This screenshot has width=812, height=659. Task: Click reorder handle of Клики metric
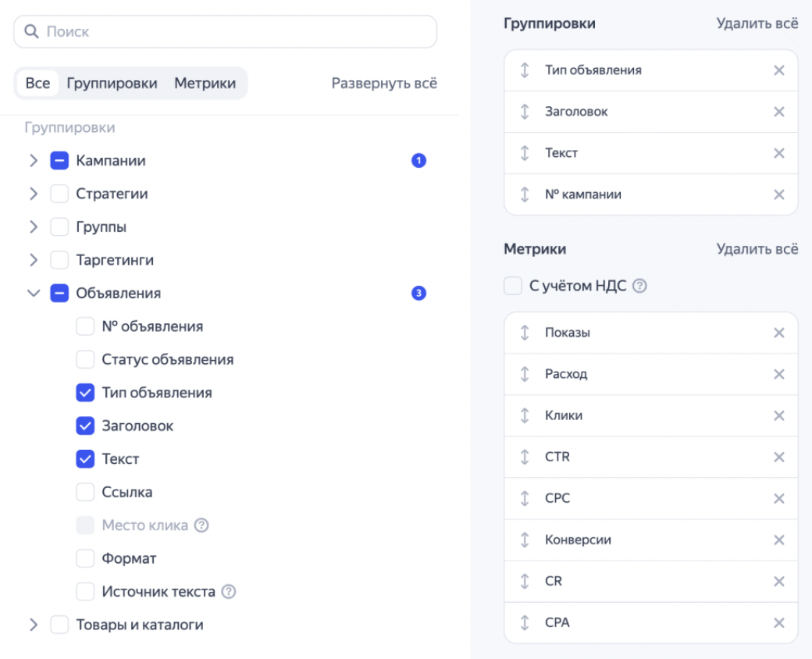(x=525, y=416)
